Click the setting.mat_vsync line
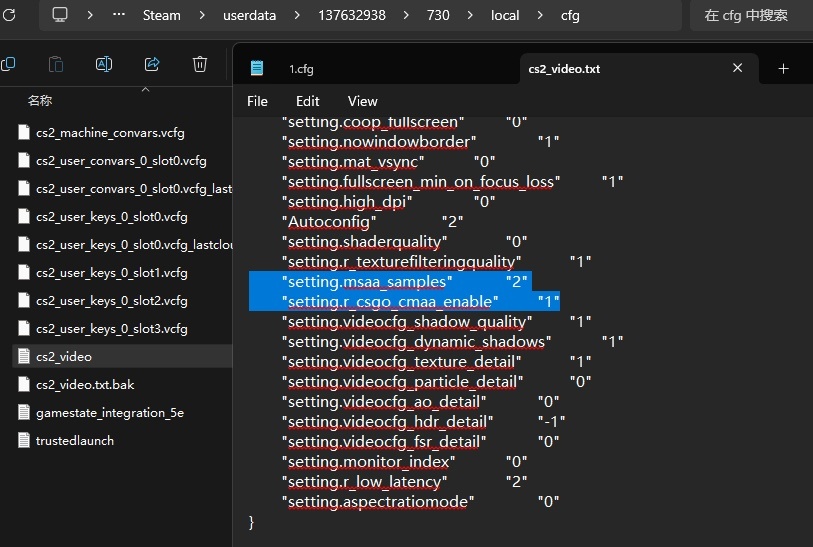 tap(388, 162)
